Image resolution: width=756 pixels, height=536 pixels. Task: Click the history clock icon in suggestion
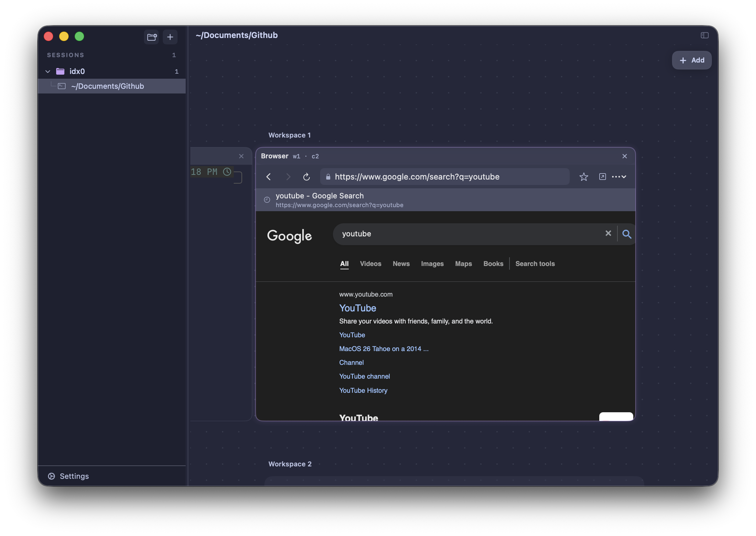click(267, 200)
